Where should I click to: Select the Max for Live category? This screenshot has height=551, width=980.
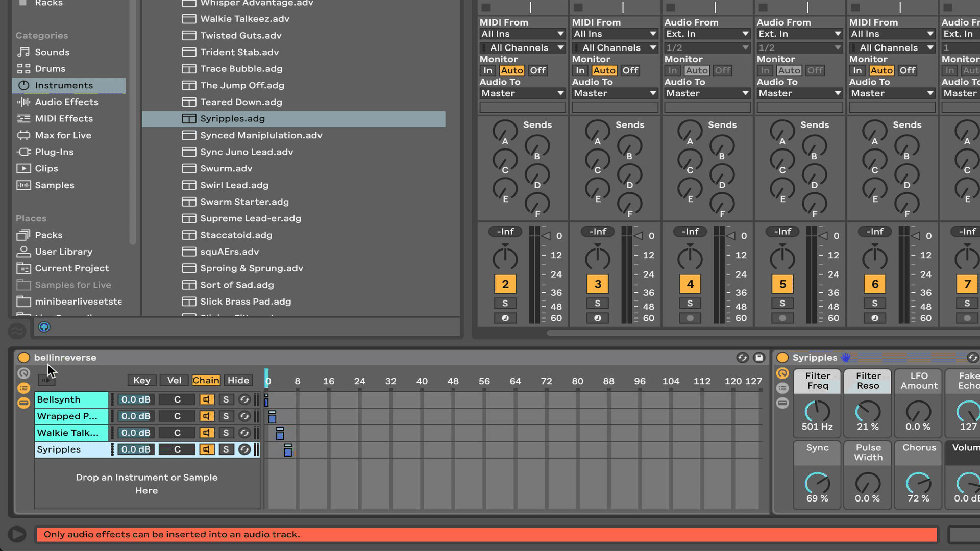63,135
